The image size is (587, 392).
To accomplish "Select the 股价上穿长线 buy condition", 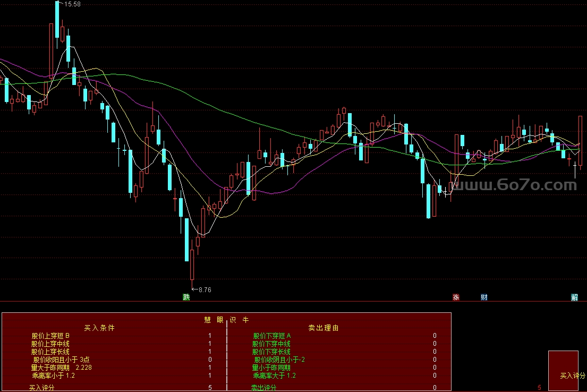I will 50,352.
